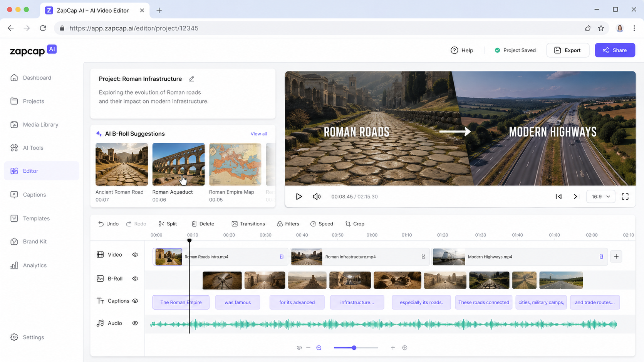644x362 pixels.
Task: Open the 16:9 aspect ratio dropdown
Action: 601,197
